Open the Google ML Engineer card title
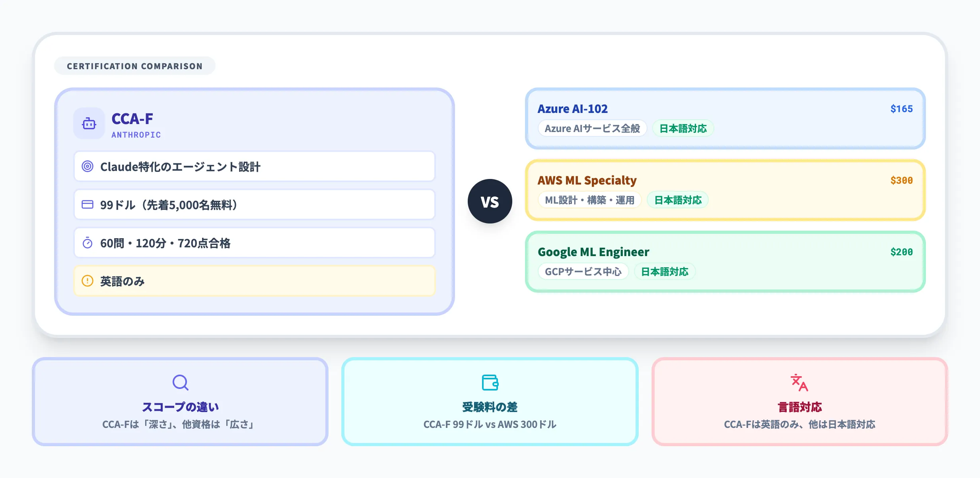This screenshot has height=478, width=980. point(593,252)
